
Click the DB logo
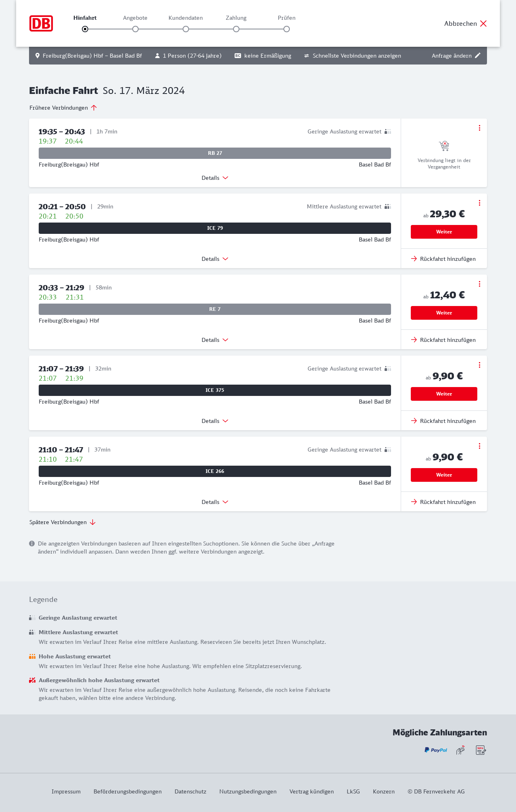click(41, 23)
